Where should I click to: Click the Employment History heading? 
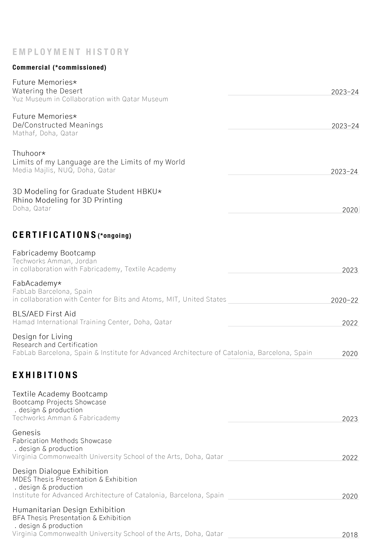[x=71, y=52]
